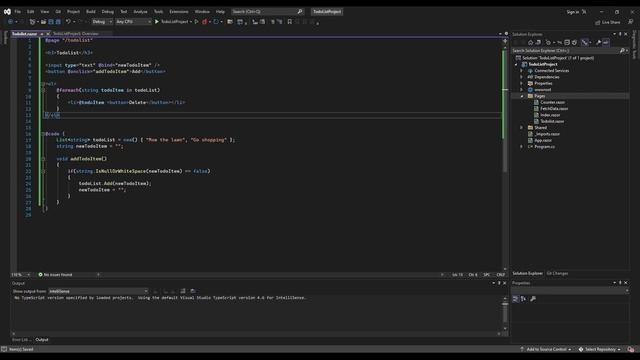
Task: Switch to TodoListProject Overview tab
Action: [x=76, y=34]
